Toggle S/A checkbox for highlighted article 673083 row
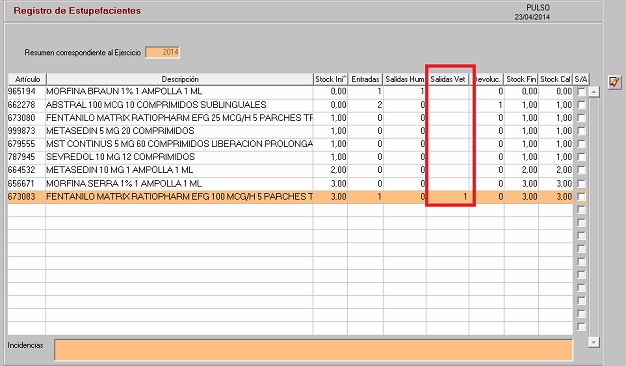Screen dimensions: 626x366 coord(581,197)
